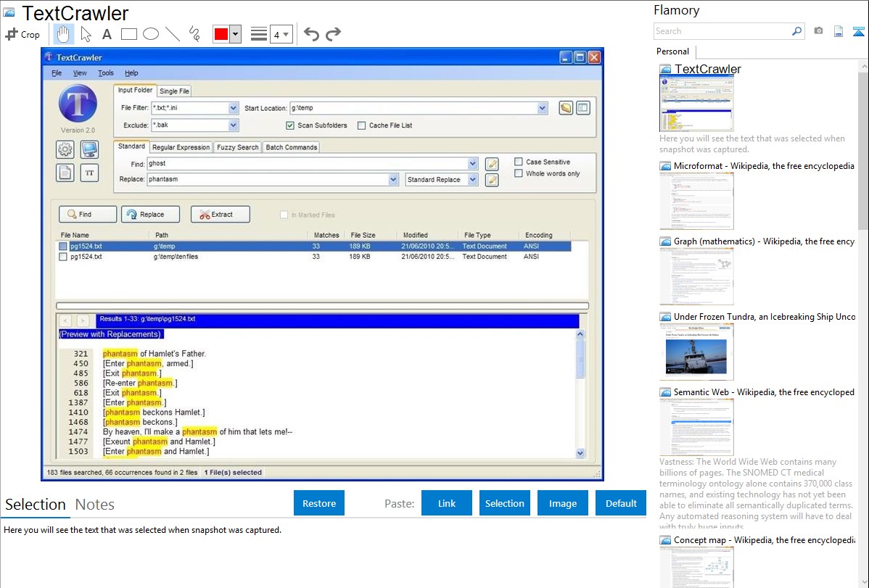Switch to the Notes tab

tap(95, 505)
